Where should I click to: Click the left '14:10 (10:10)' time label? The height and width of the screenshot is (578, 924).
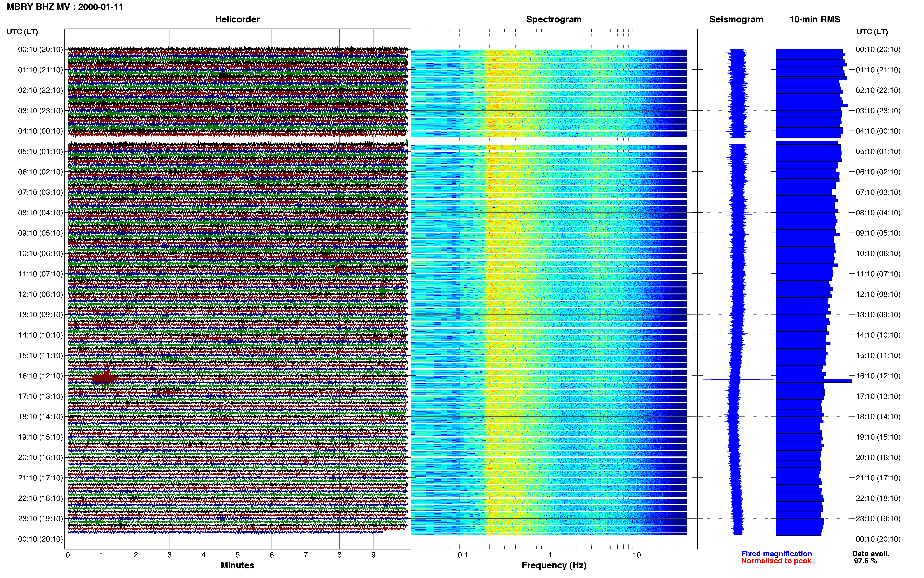click(41, 335)
